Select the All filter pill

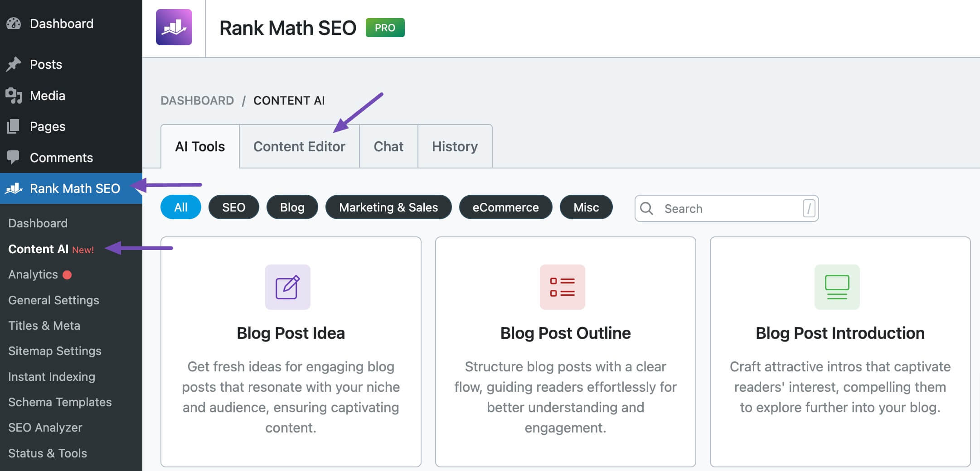coord(180,207)
